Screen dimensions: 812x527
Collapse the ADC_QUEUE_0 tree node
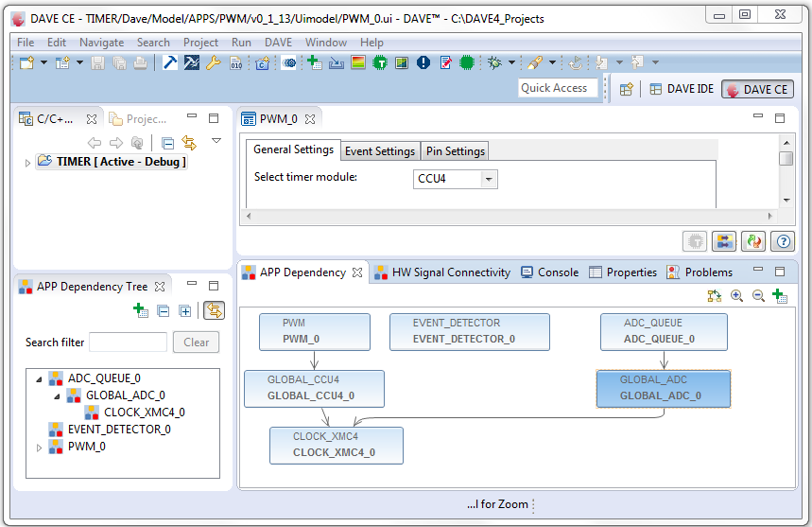coord(39,379)
